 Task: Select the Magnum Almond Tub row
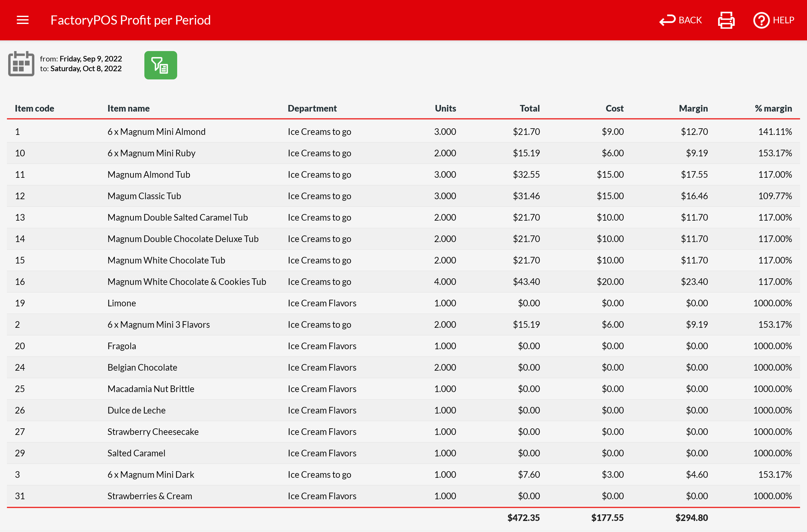coord(149,174)
